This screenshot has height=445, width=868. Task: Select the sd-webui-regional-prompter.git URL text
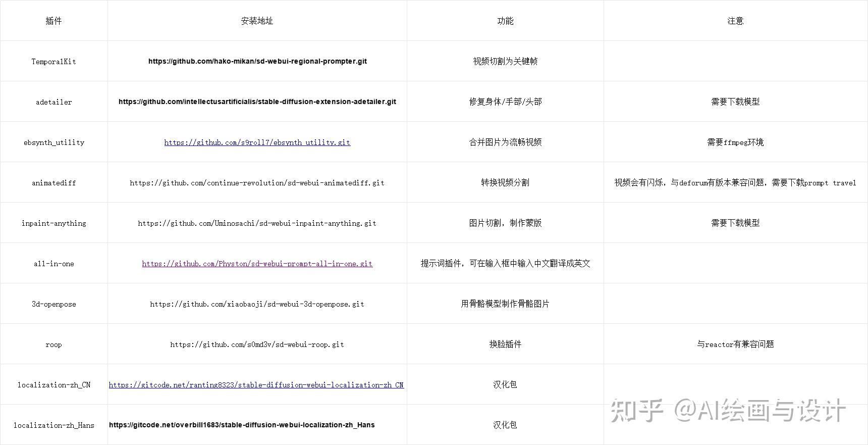point(257,61)
